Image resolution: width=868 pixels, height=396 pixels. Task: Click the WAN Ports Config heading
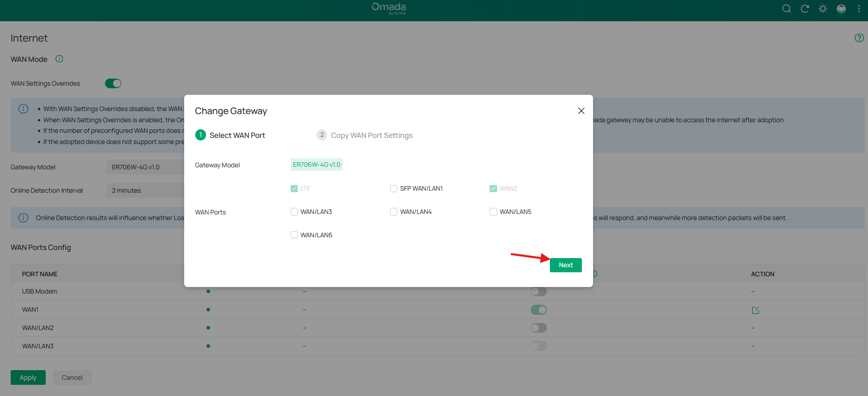[x=41, y=247]
